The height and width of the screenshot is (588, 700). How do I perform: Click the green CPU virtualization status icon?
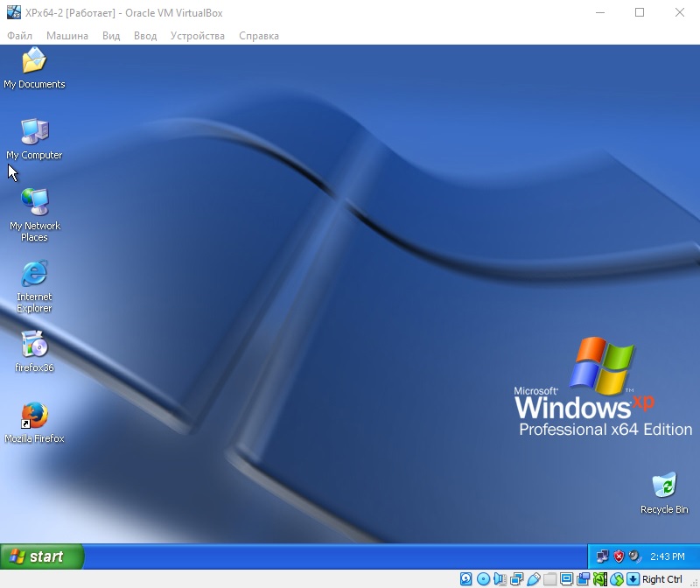(x=600, y=579)
